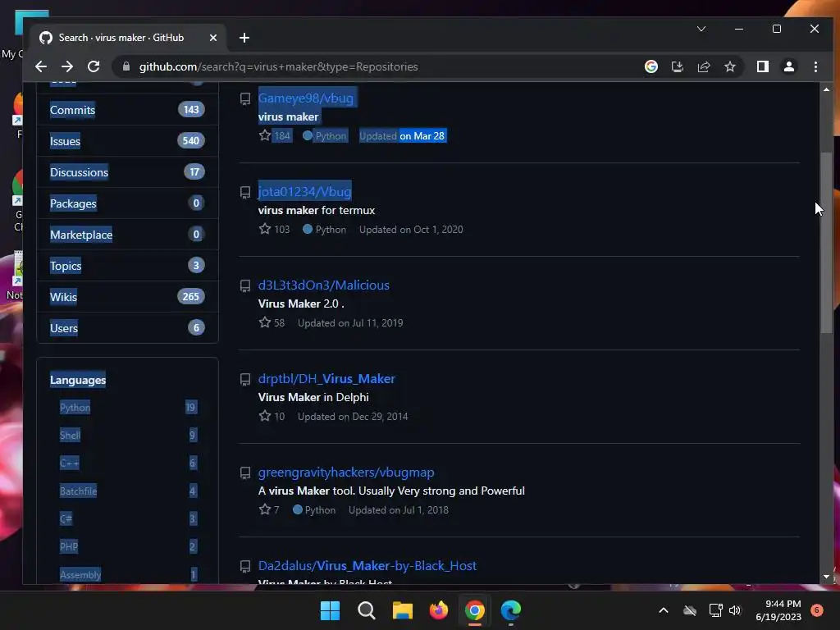Click the scrollbar down arrow
This screenshot has height=630, width=840.
[826, 577]
